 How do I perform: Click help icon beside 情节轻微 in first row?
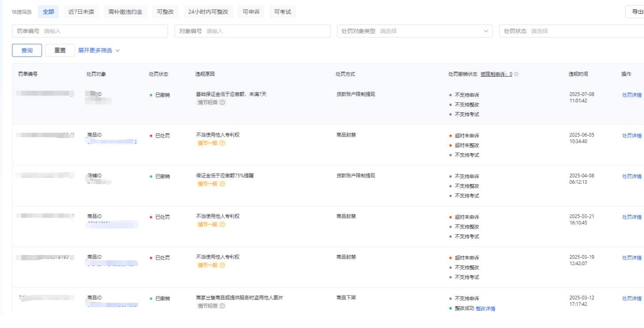[x=222, y=102]
